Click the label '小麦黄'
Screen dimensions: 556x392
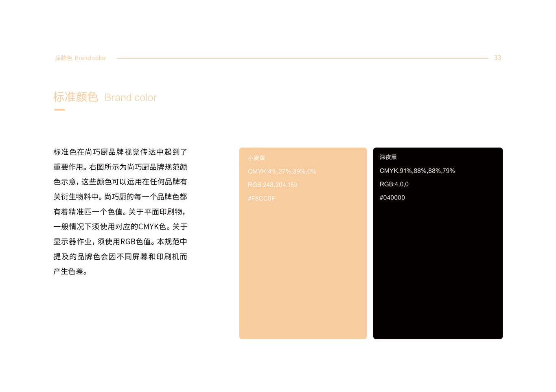[x=256, y=158]
